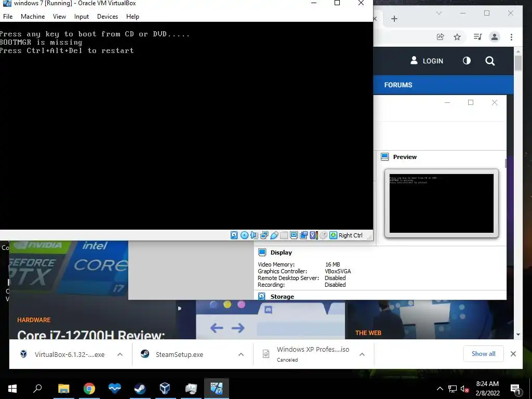Open USB devices indicator in status bar

[x=274, y=235]
